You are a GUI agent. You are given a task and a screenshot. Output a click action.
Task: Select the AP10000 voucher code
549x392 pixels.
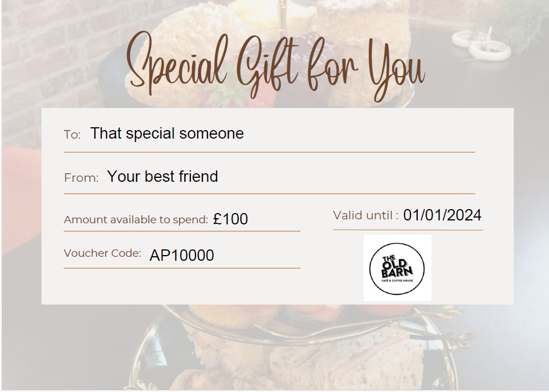[x=182, y=256]
